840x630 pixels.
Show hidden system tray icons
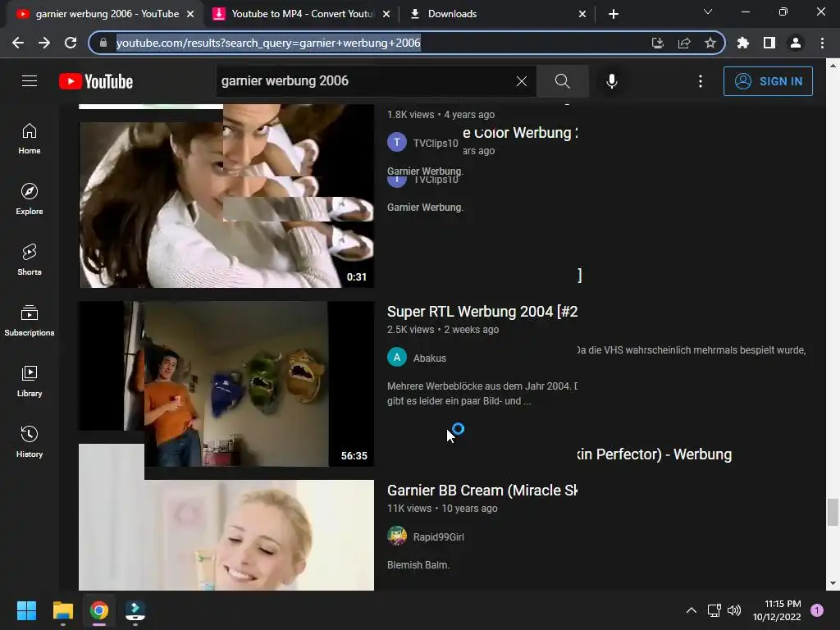(692, 610)
